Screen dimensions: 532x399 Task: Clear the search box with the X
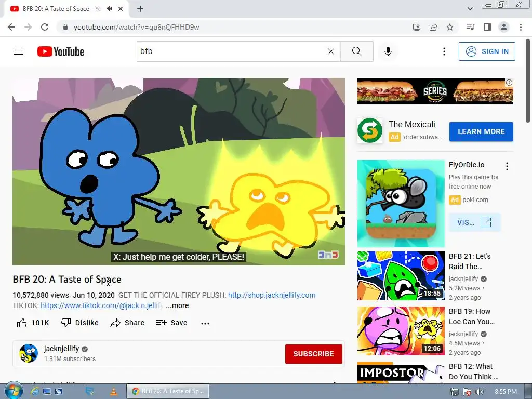331,51
